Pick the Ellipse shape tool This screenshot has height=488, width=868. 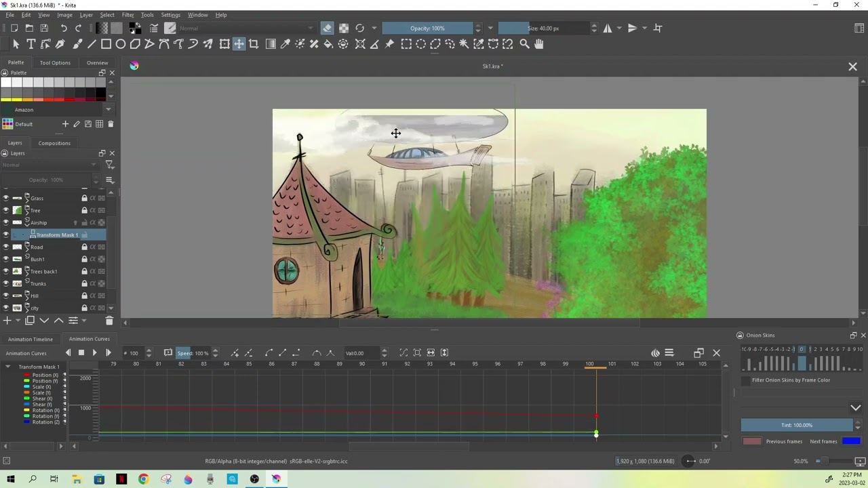[121, 44]
